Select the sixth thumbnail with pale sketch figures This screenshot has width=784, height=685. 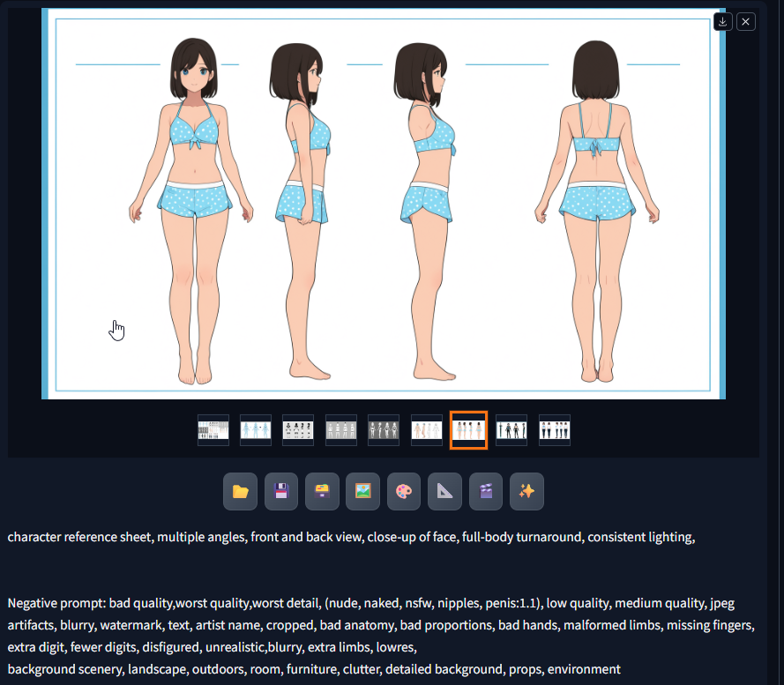(427, 430)
